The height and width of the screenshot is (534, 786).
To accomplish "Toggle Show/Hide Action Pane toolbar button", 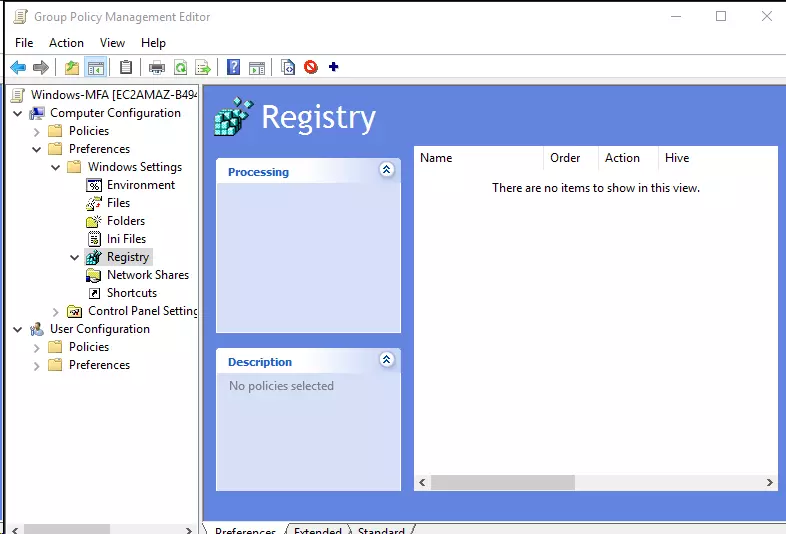I will click(257, 67).
